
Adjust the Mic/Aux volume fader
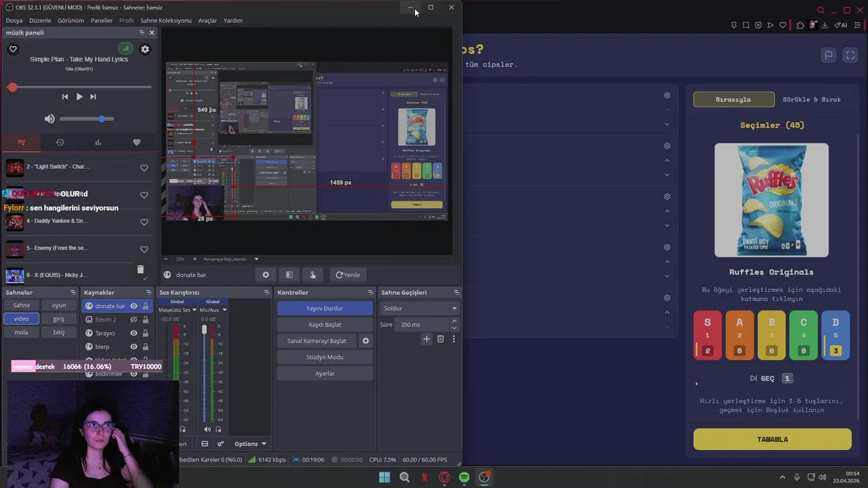(x=204, y=329)
